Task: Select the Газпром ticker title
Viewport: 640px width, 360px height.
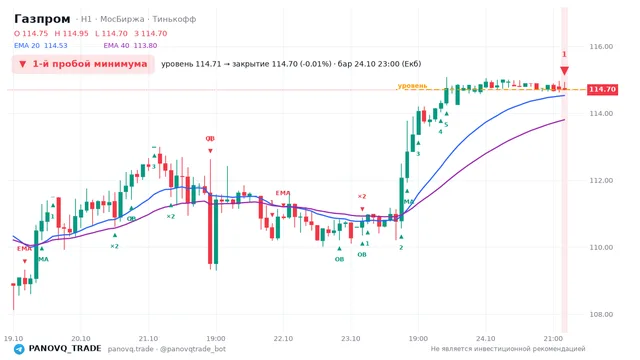Action: 42,19
